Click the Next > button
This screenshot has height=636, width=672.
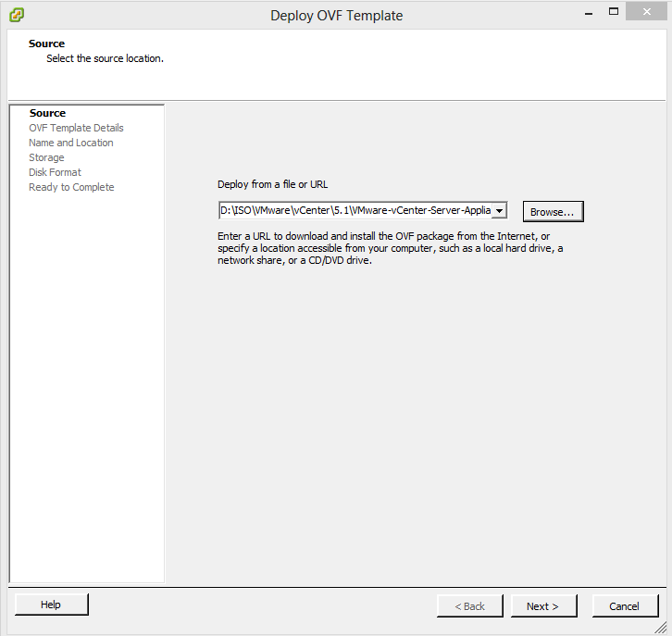543,606
